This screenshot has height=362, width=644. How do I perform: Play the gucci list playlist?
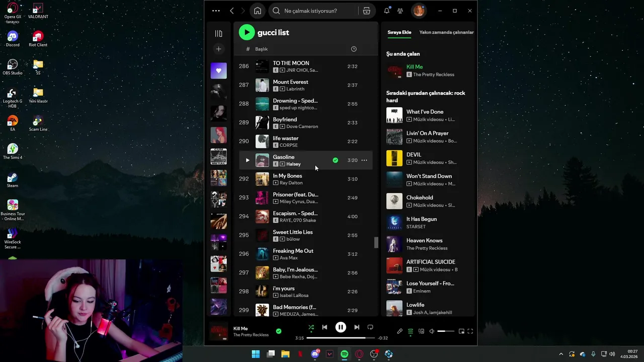click(247, 32)
